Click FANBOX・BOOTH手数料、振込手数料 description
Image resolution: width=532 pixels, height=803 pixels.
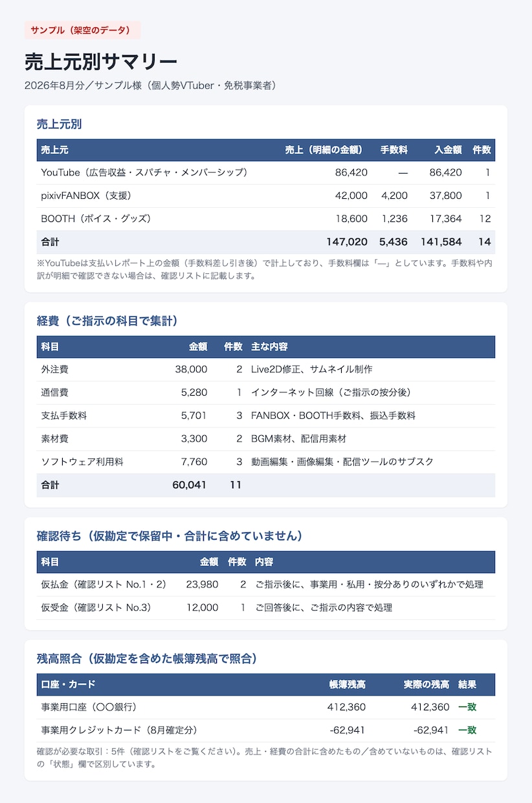pyautogui.click(x=333, y=416)
